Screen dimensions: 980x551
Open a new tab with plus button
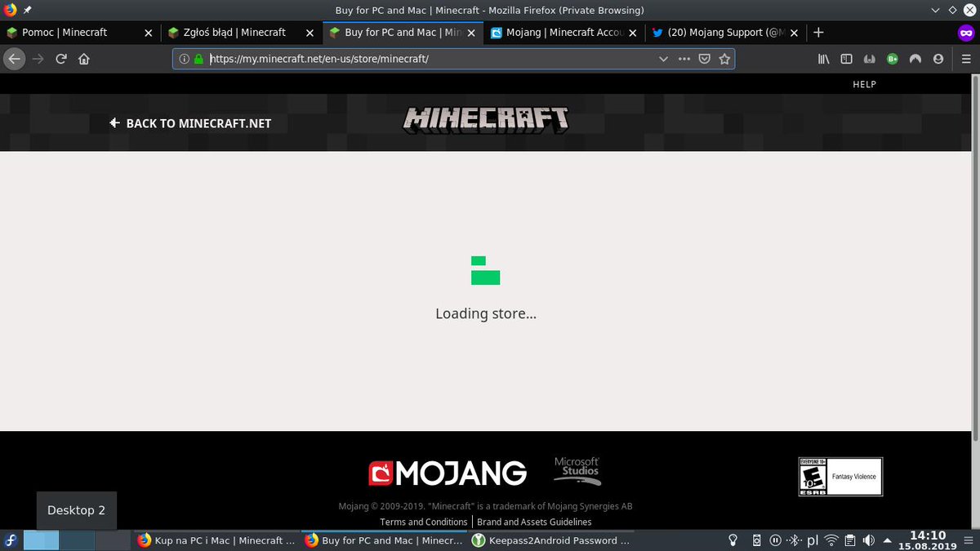point(818,32)
